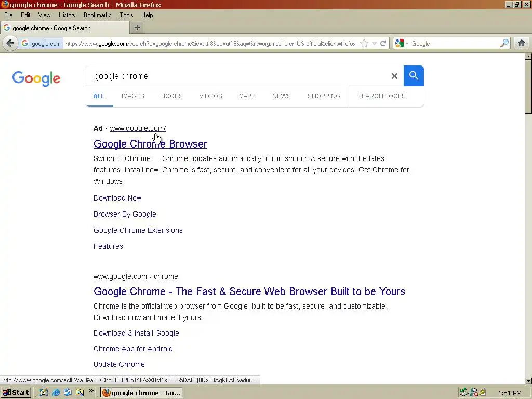Open the Update Chrome link
This screenshot has width=532, height=399.
(119, 364)
